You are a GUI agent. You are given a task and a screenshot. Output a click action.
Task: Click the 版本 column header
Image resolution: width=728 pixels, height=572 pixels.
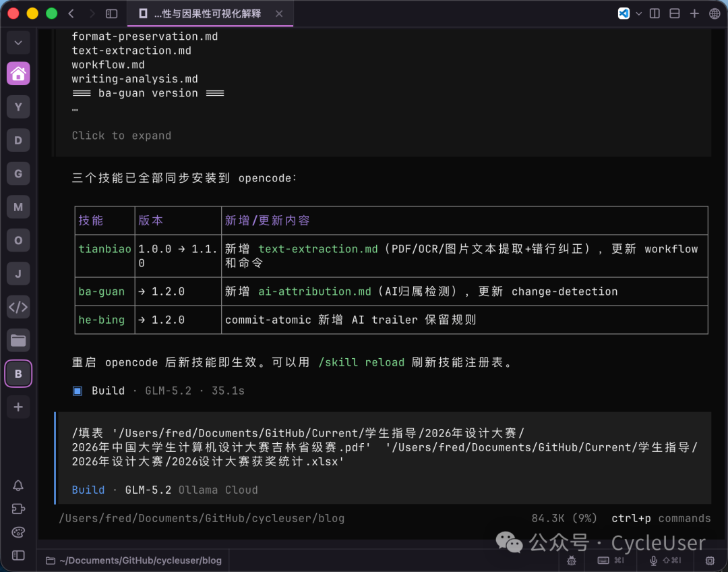151,221
